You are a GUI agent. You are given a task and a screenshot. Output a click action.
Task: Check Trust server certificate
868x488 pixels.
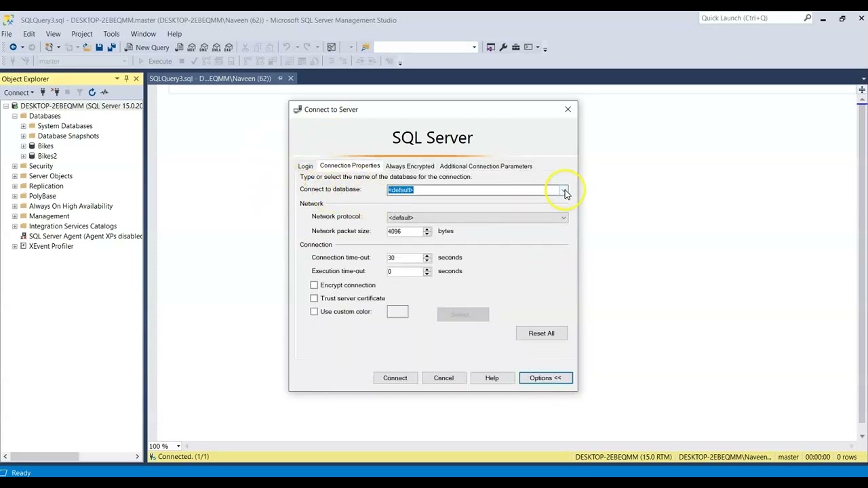coord(314,298)
